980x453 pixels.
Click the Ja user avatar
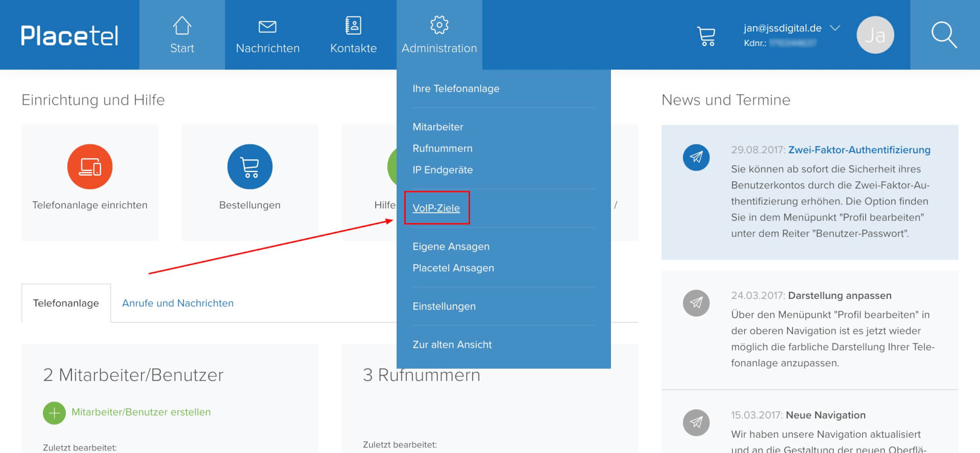[875, 35]
